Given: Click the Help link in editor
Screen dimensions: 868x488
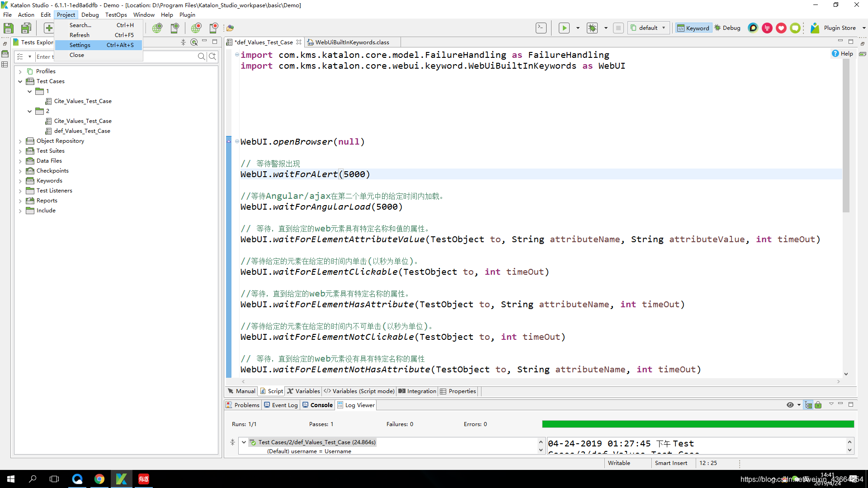Looking at the screenshot, I should coord(842,54).
